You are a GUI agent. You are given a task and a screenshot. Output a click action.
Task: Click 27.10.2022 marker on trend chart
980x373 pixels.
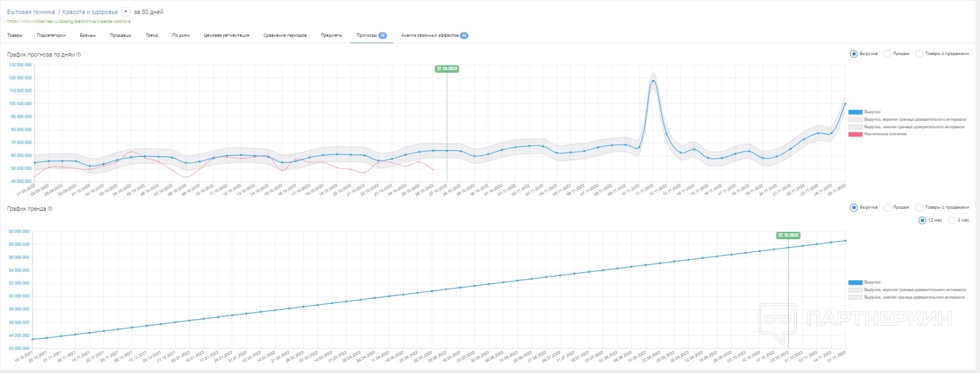pyautogui.click(x=788, y=236)
